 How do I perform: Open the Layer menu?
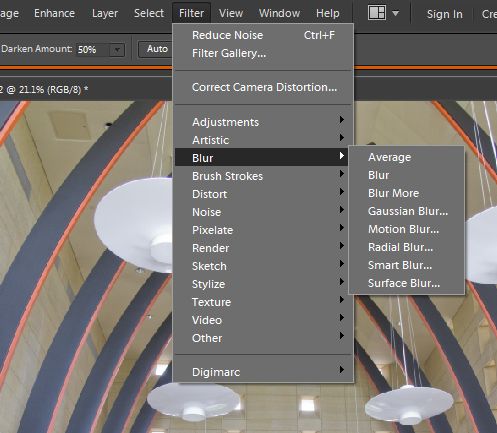(x=105, y=13)
